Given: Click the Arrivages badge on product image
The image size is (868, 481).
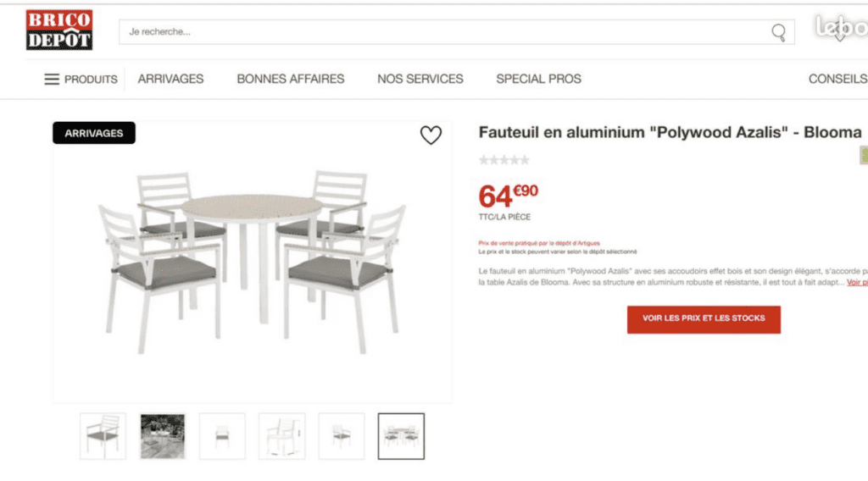Looking at the screenshot, I should coord(94,133).
